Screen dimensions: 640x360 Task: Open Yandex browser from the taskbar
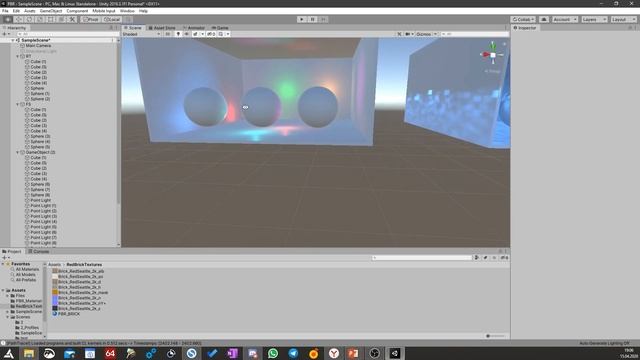333,353
